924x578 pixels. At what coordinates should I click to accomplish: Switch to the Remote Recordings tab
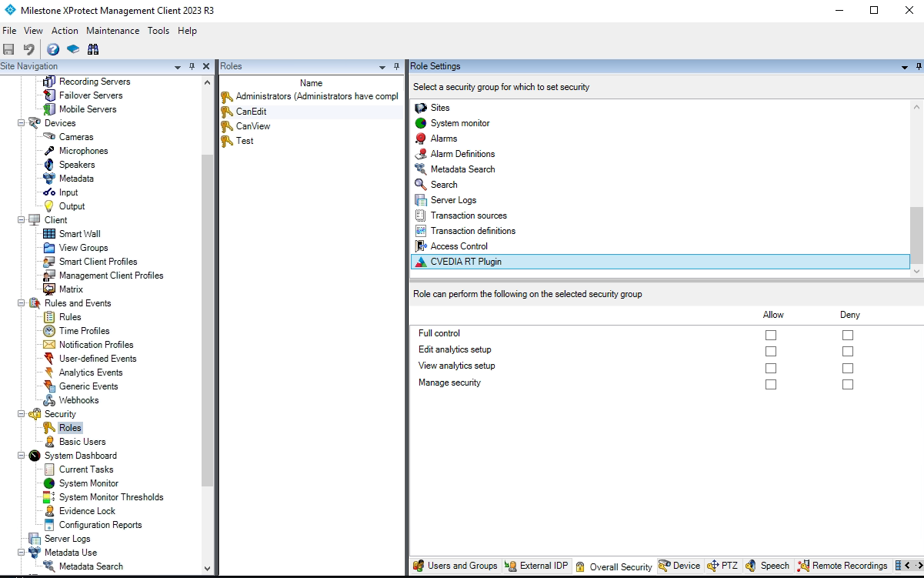[842, 566]
